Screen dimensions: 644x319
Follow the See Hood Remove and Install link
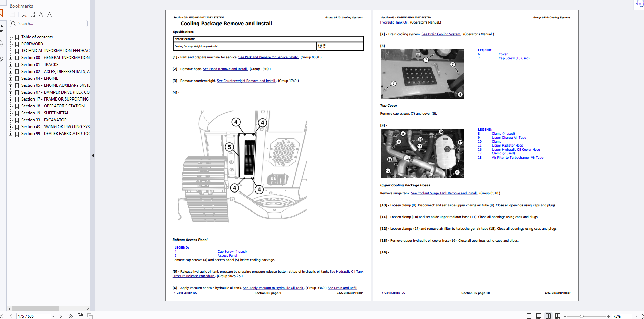[x=225, y=69]
